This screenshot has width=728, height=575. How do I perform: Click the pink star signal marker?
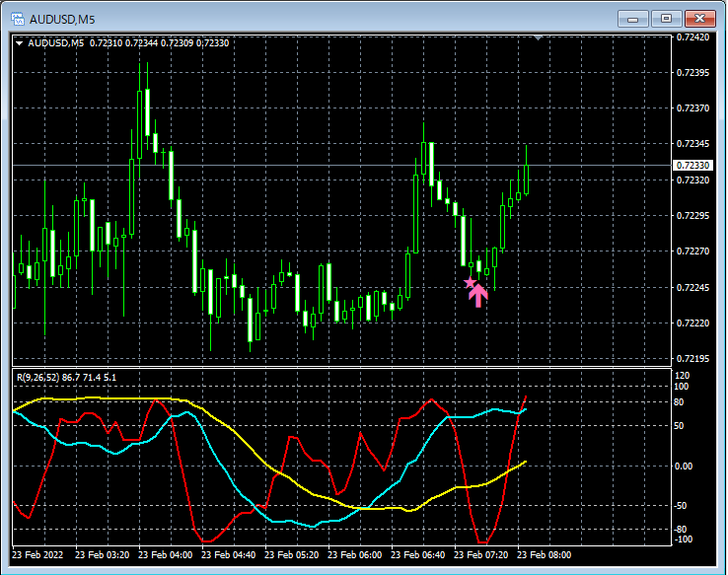(x=470, y=283)
